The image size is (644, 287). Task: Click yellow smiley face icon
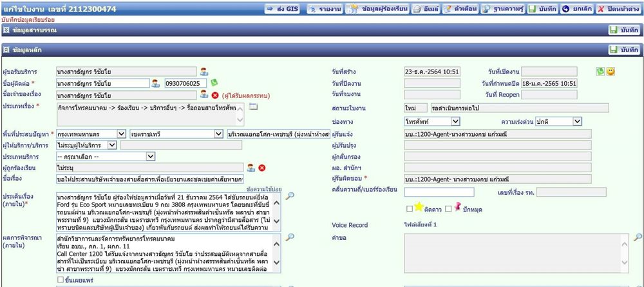[x=611, y=72]
